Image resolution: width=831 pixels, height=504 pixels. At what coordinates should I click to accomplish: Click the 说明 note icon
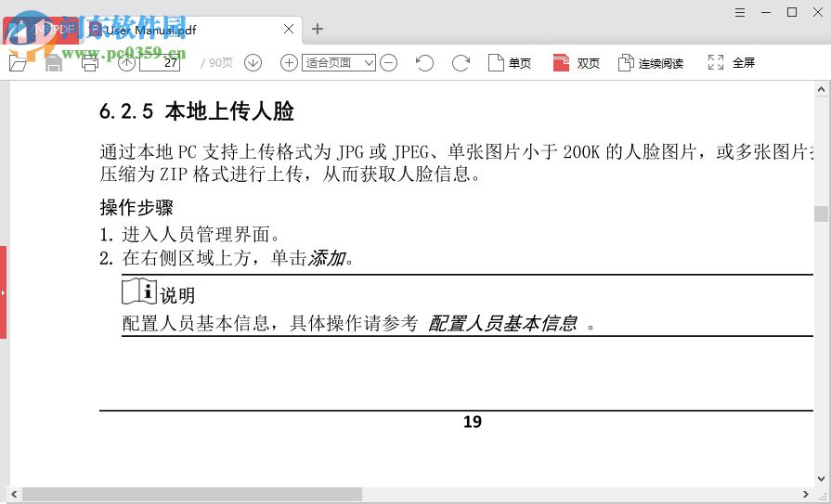(139, 291)
